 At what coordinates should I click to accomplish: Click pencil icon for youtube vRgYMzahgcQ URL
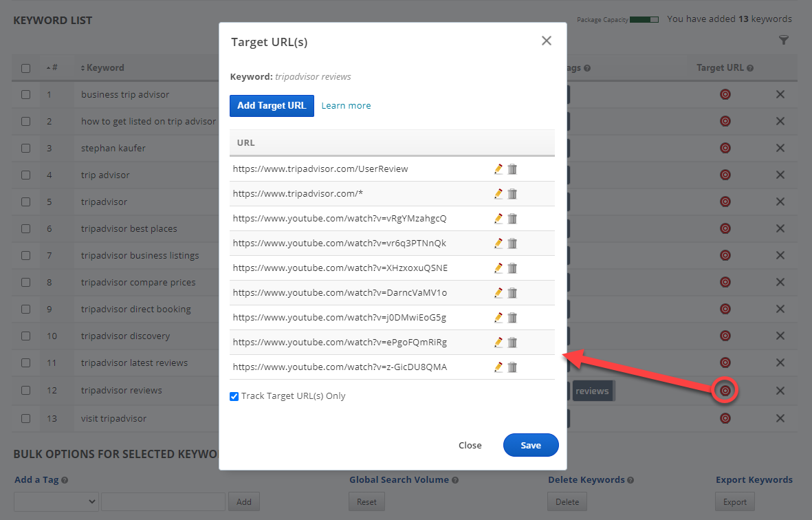pyautogui.click(x=498, y=219)
